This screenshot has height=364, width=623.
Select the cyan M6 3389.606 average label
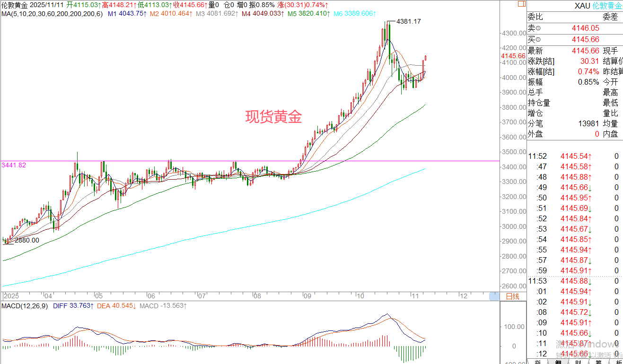tap(354, 14)
